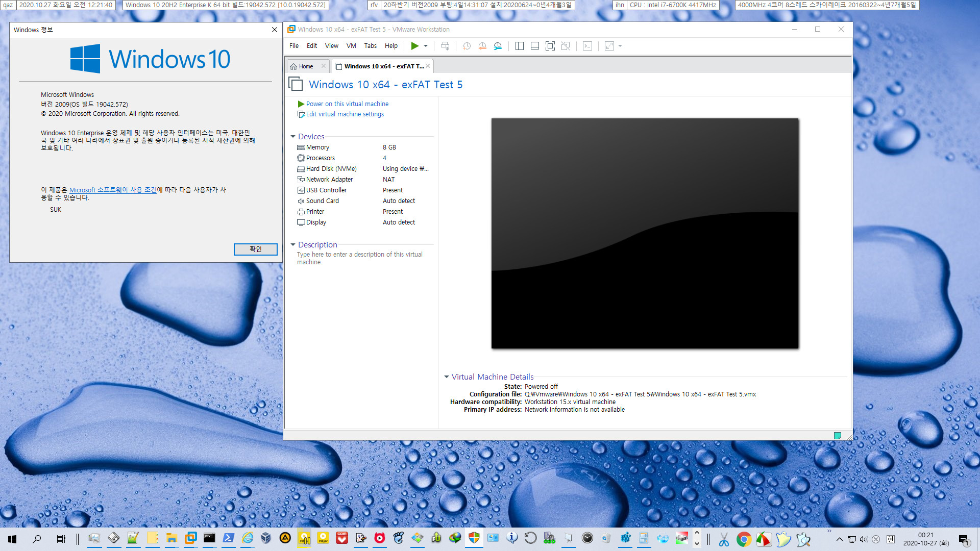
Task: Open Snapshot Manager wrench icon
Action: (498, 46)
